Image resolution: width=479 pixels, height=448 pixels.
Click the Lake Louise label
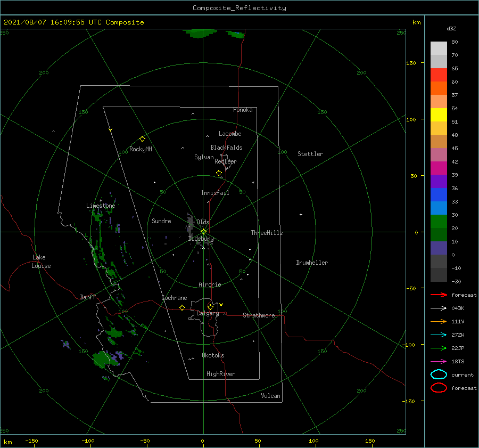(41, 262)
